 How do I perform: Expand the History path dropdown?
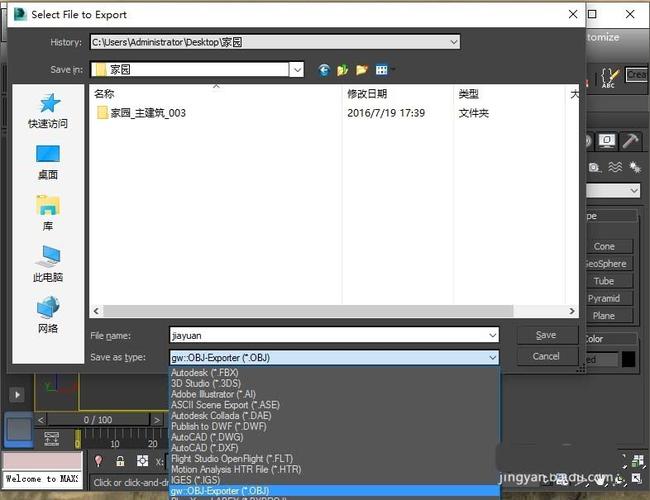point(454,42)
